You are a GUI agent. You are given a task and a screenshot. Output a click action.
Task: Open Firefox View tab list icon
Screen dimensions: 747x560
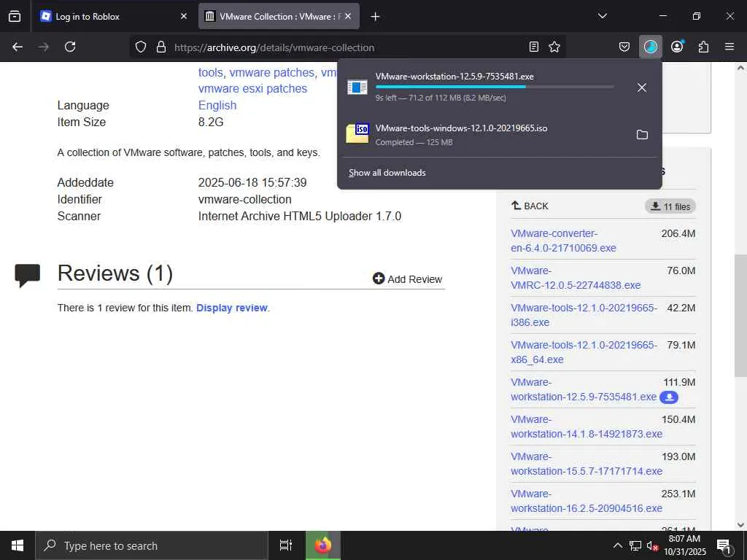click(x=15, y=16)
